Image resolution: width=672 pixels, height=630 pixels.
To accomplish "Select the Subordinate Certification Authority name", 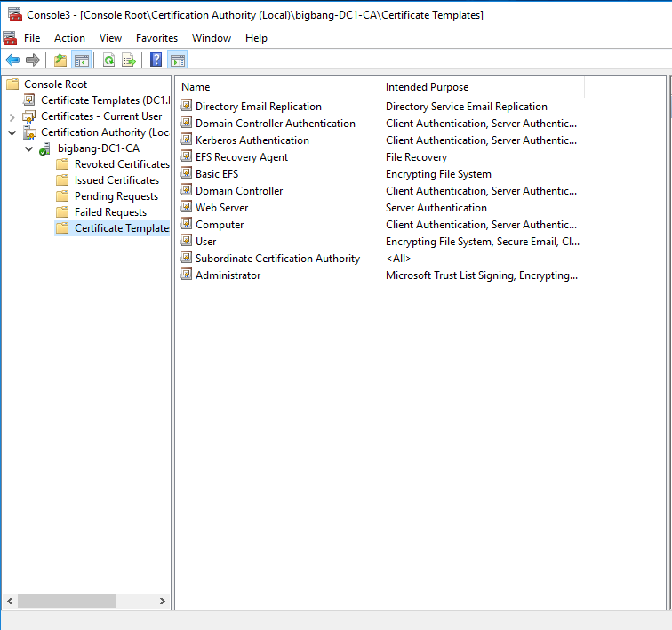I will pos(277,259).
